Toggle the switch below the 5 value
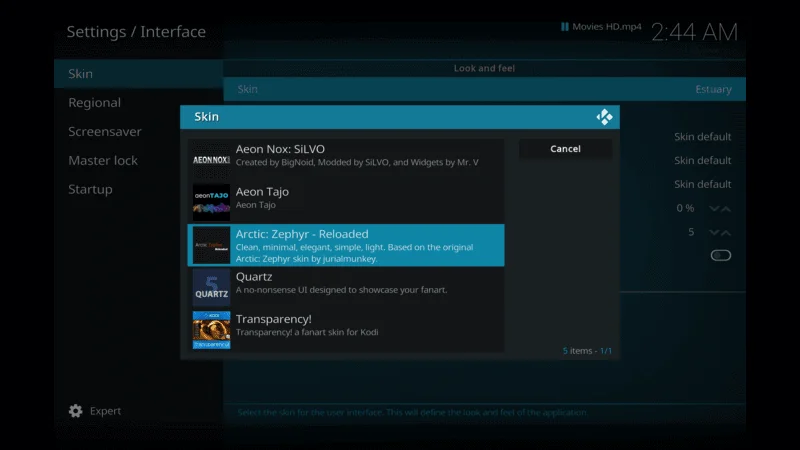Viewport: 800px width, 450px height. coord(720,255)
